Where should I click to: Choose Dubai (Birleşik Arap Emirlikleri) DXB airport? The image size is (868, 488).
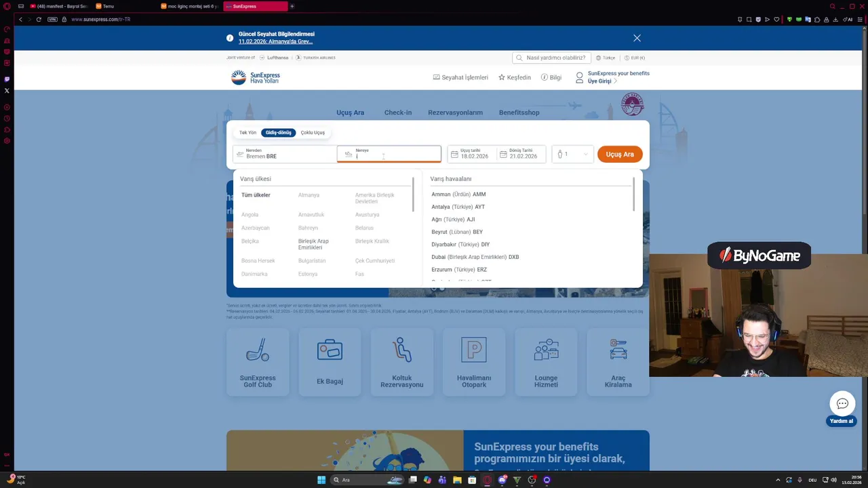pyautogui.click(x=475, y=257)
